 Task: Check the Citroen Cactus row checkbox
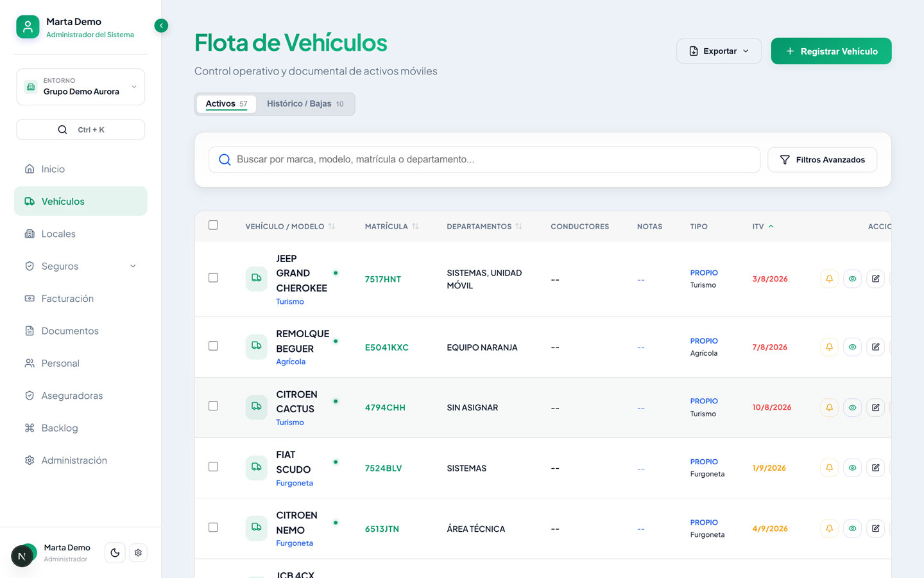(x=213, y=407)
